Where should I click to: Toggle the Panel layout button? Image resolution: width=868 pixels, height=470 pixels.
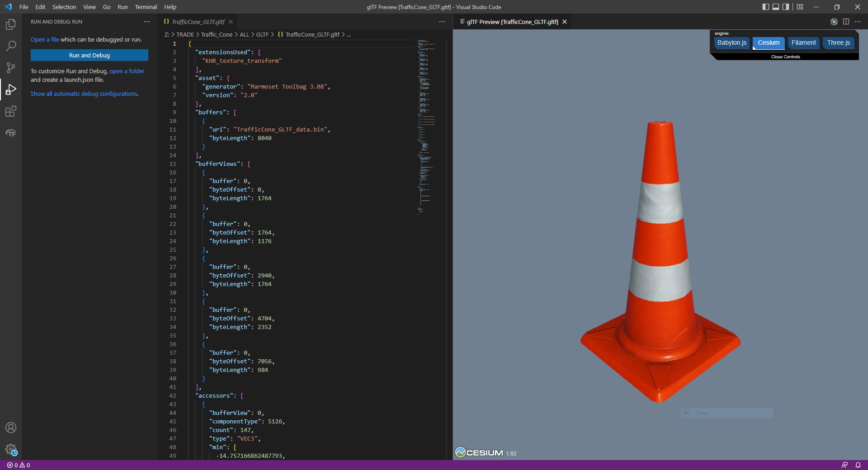(776, 7)
